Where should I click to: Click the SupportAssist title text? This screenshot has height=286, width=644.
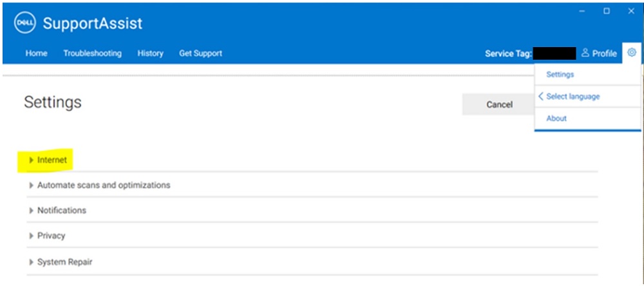pyautogui.click(x=92, y=23)
